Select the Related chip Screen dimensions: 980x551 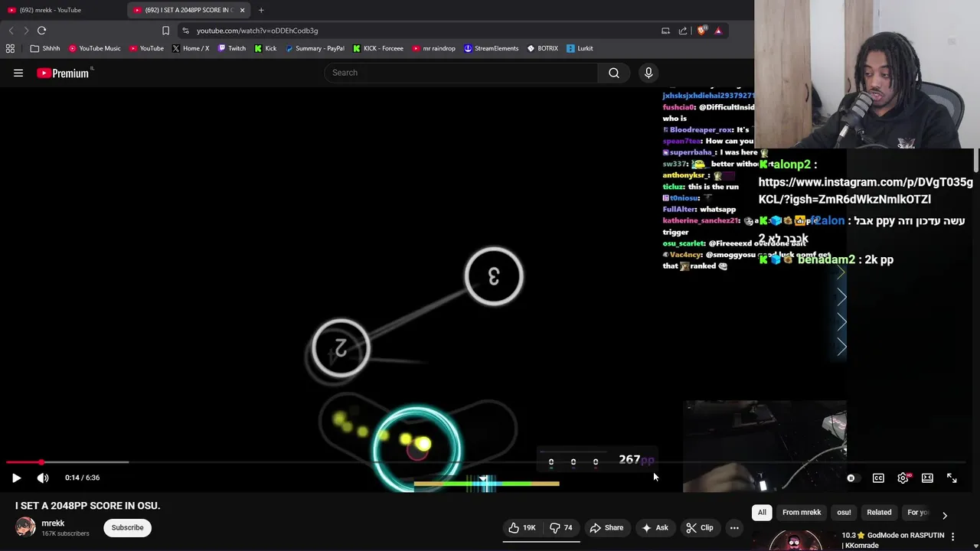(879, 512)
